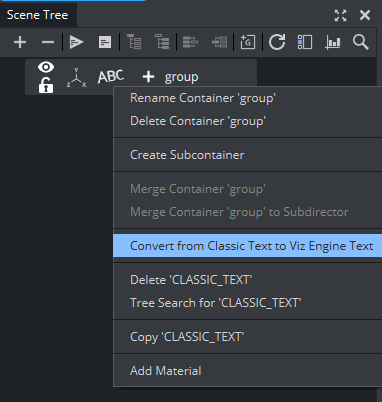Viewport: 382px width, 402px height.
Task: Toggle the split panel layout icon
Action: (305, 42)
